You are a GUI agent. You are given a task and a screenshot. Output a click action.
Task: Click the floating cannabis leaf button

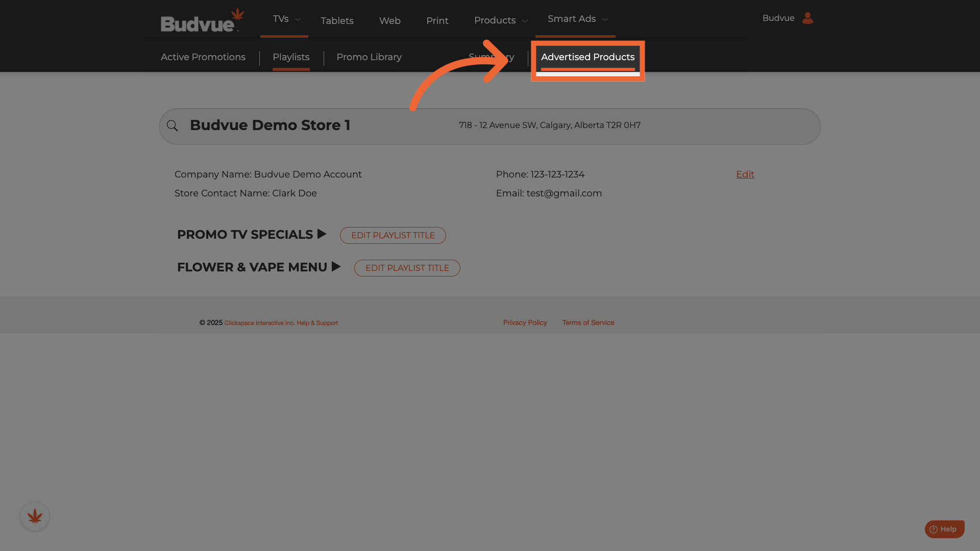pos(35,516)
